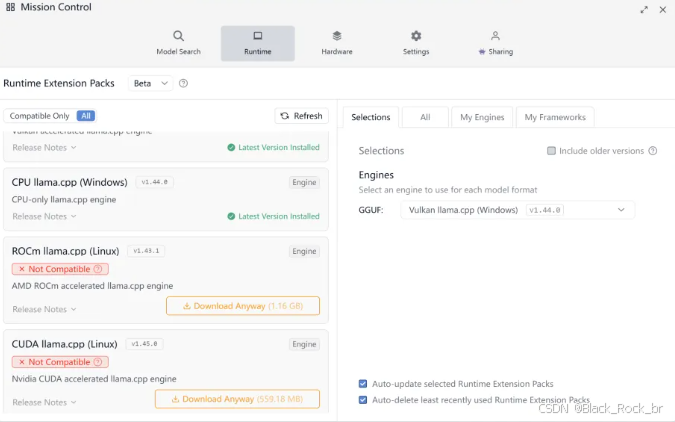Open the My Engines tab
Image resolution: width=675 pixels, height=422 pixels.
[482, 117]
